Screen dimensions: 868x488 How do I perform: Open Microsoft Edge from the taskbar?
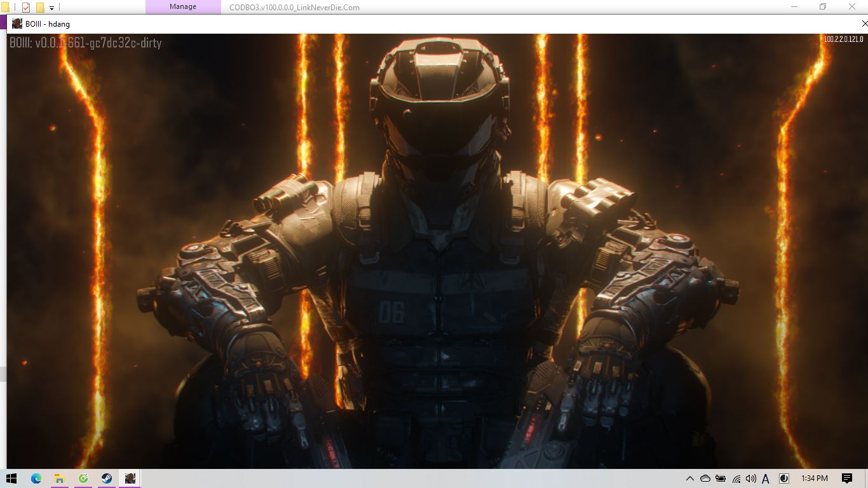[36, 478]
